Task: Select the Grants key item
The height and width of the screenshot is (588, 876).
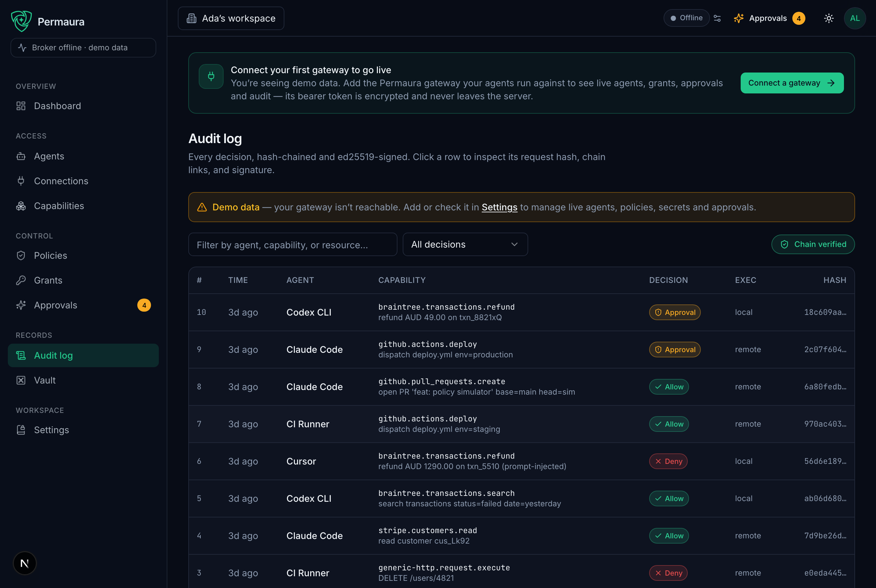Action: 83,281
